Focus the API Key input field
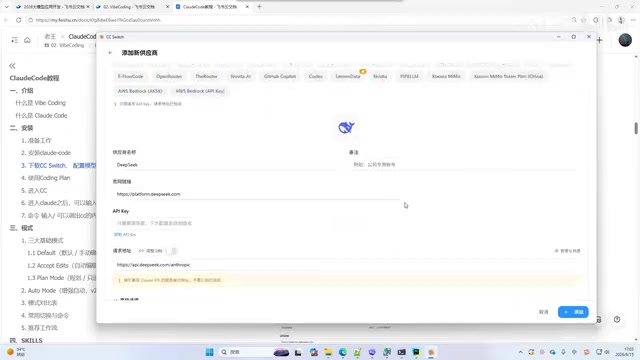The image size is (640, 360). [346, 223]
